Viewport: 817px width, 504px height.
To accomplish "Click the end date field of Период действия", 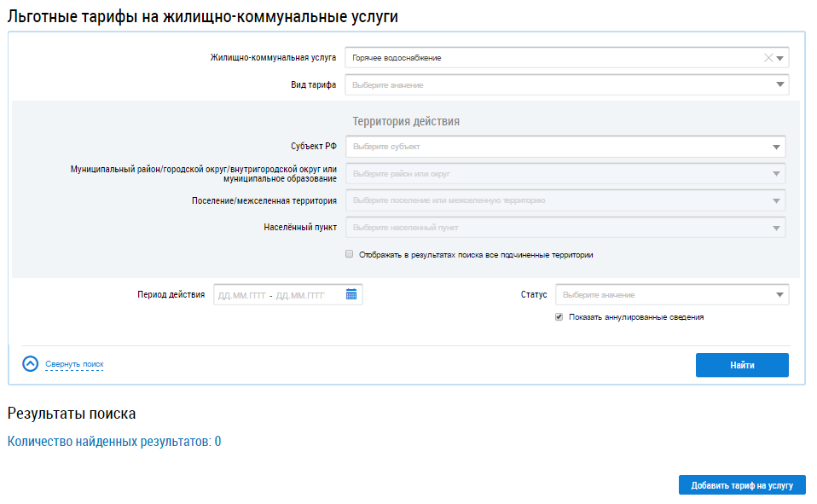I will [x=300, y=296].
